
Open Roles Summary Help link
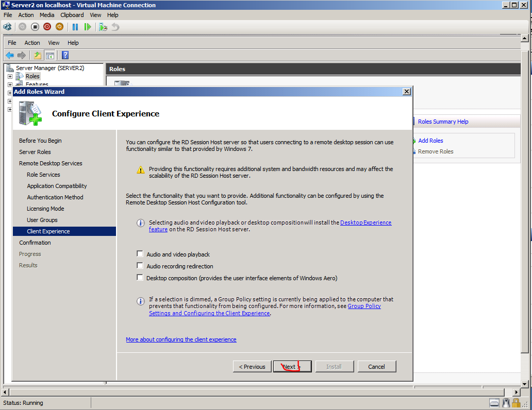[x=443, y=122]
